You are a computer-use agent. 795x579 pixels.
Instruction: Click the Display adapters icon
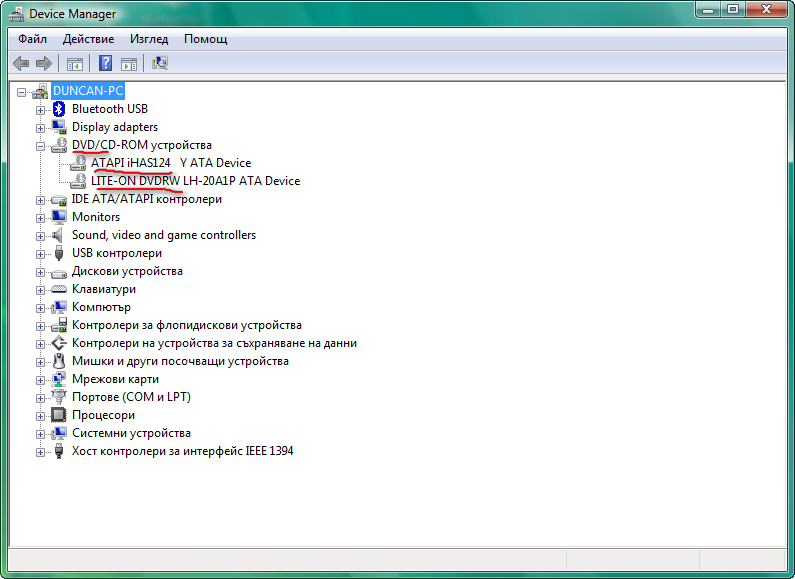tap(59, 127)
